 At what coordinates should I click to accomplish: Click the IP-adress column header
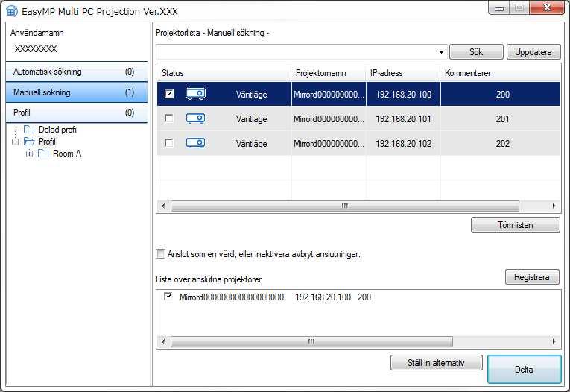(x=403, y=73)
